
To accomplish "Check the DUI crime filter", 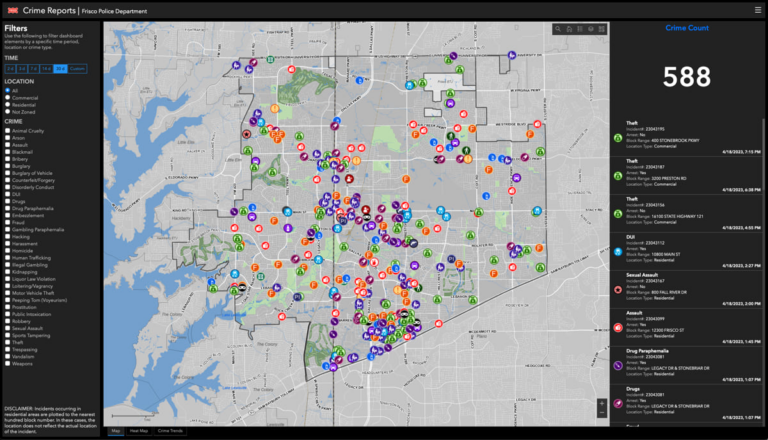I will click(x=7, y=194).
